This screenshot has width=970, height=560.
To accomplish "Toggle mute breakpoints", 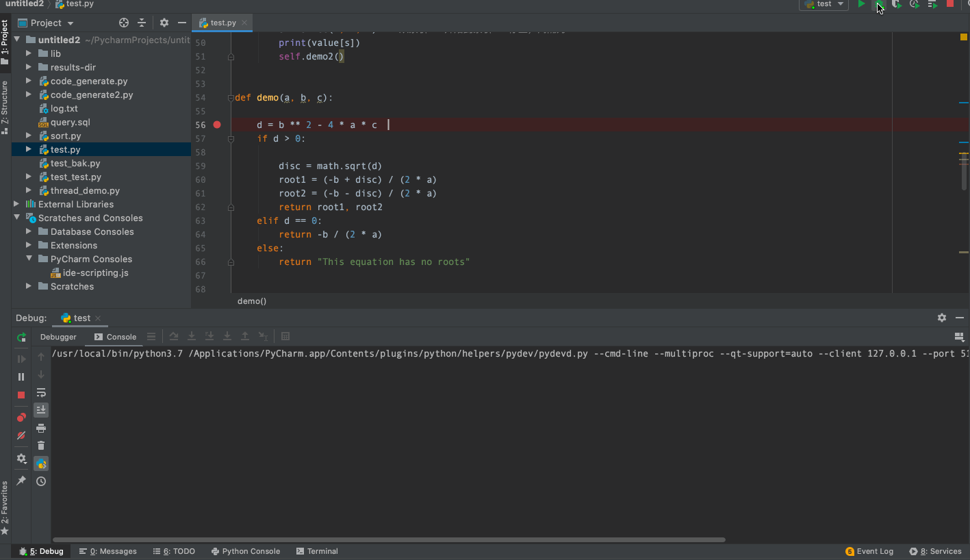I will click(x=21, y=435).
